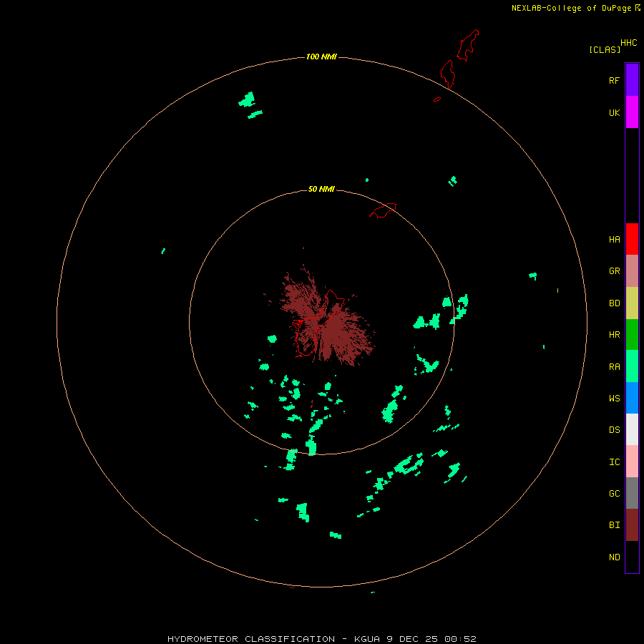Click the BD legend label
Image resolution: width=644 pixels, height=644 pixels.
click(x=615, y=303)
